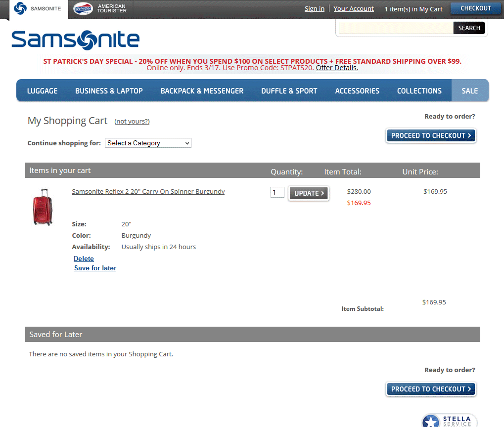Click the header Checkout button
The image size is (504, 427).
pos(475,8)
